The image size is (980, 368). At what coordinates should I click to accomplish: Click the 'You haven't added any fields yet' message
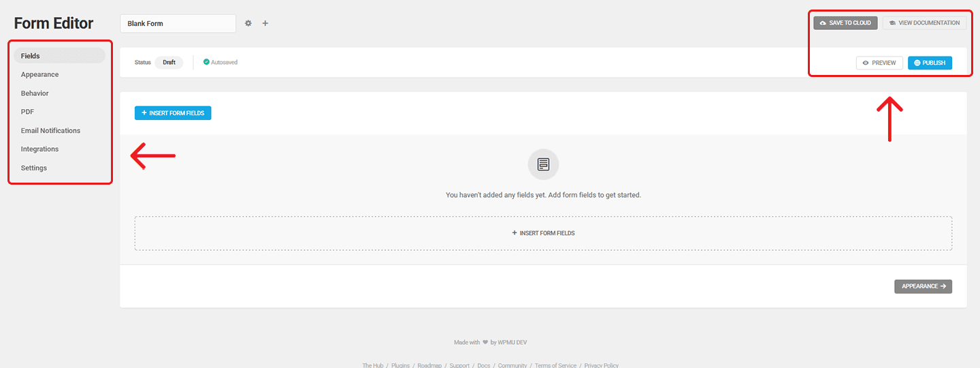click(x=543, y=195)
